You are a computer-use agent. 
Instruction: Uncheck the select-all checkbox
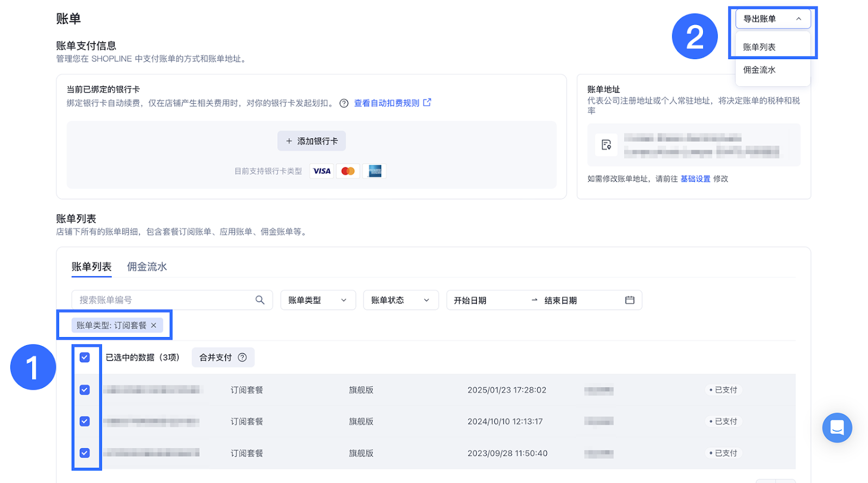(85, 358)
